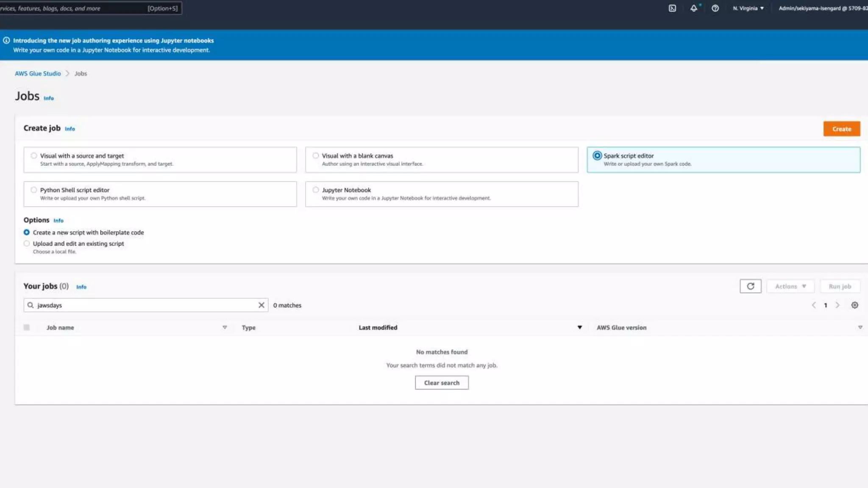The width and height of the screenshot is (868, 488).
Task: Focus the jobs search input field
Action: point(144,305)
